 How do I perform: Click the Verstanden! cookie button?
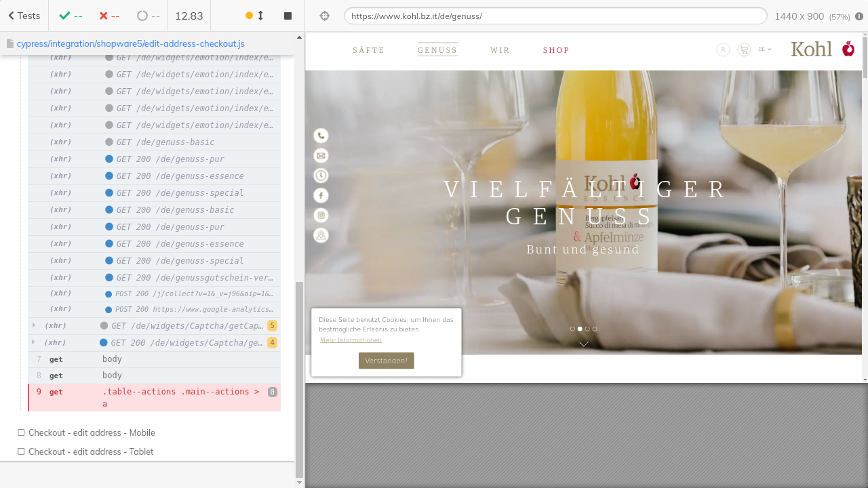coord(386,361)
